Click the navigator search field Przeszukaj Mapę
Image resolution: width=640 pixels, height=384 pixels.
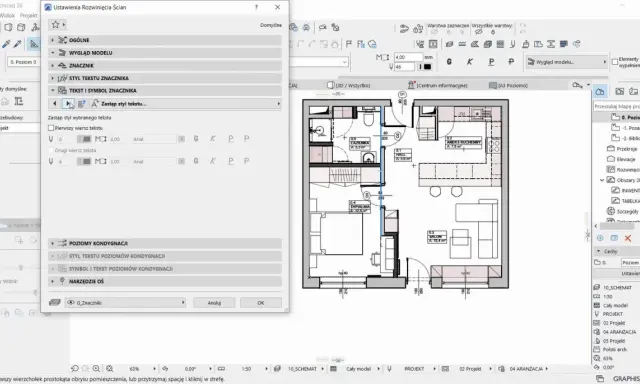point(616,106)
